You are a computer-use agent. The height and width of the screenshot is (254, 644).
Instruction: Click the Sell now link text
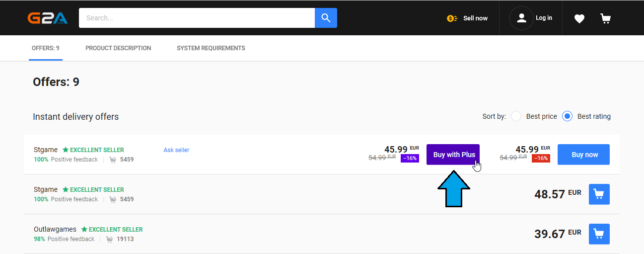tap(475, 18)
